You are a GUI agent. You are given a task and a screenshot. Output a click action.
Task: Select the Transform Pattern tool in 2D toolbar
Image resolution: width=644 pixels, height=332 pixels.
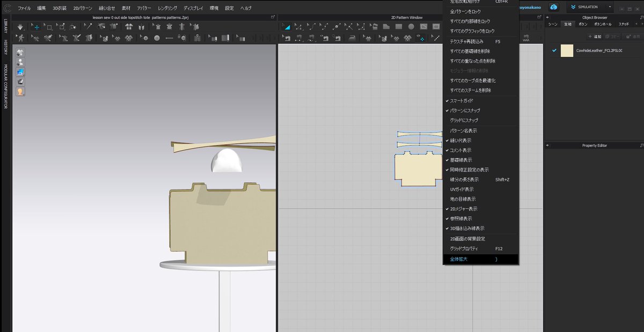click(287, 26)
